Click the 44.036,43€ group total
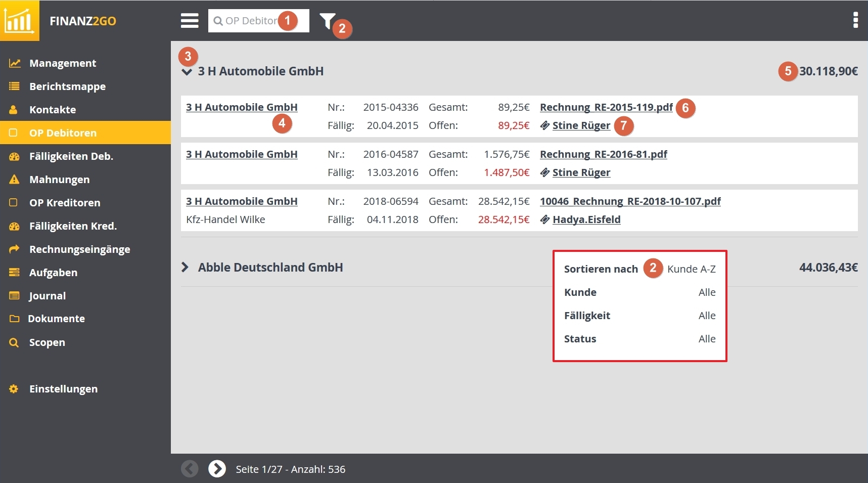 point(829,268)
